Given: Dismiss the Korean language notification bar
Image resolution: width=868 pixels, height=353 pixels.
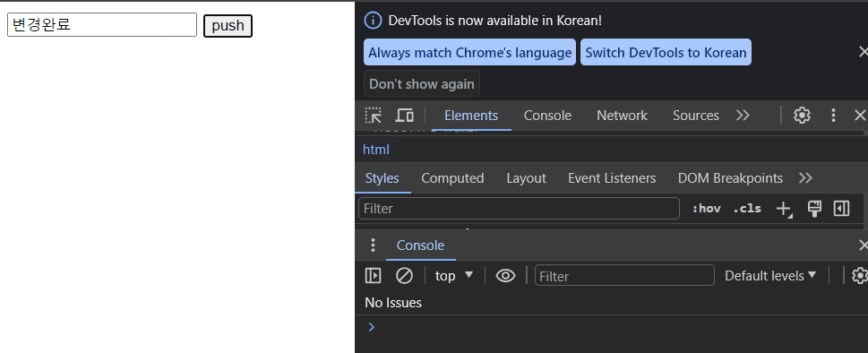Looking at the screenshot, I should [x=863, y=52].
